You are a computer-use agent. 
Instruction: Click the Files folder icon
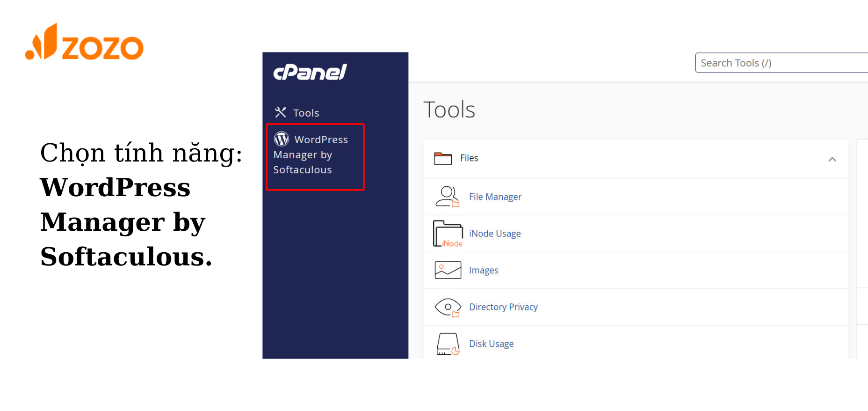443,158
